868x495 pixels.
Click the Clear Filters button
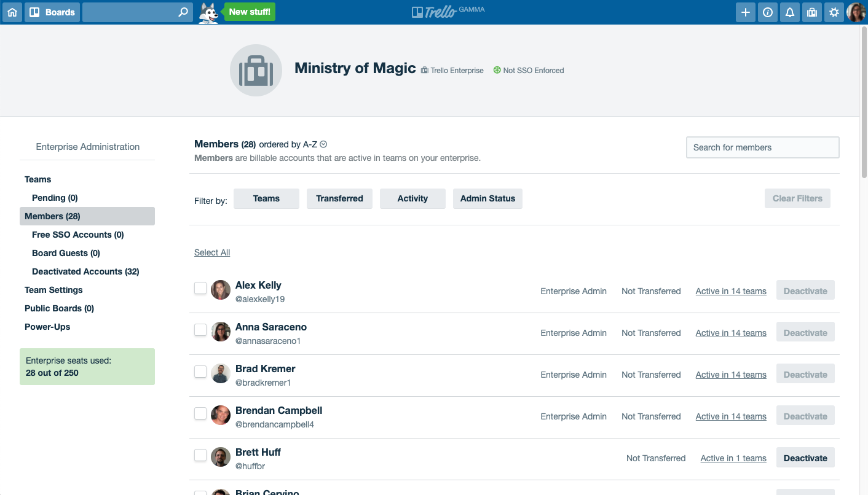click(x=797, y=198)
